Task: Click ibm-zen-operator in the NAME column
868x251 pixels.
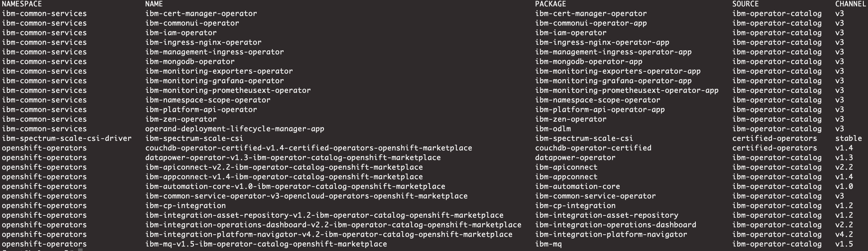Action: pos(181,119)
